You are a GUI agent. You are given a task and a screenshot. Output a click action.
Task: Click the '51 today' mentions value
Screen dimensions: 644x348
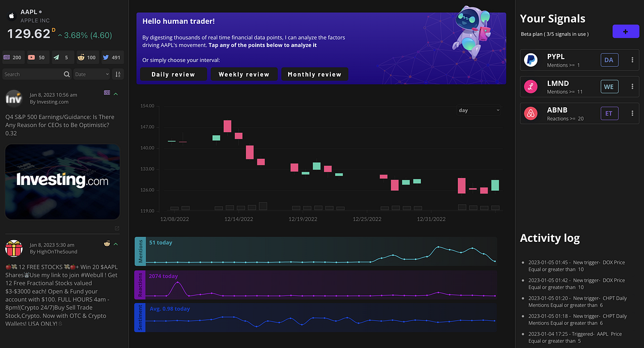[161, 243]
